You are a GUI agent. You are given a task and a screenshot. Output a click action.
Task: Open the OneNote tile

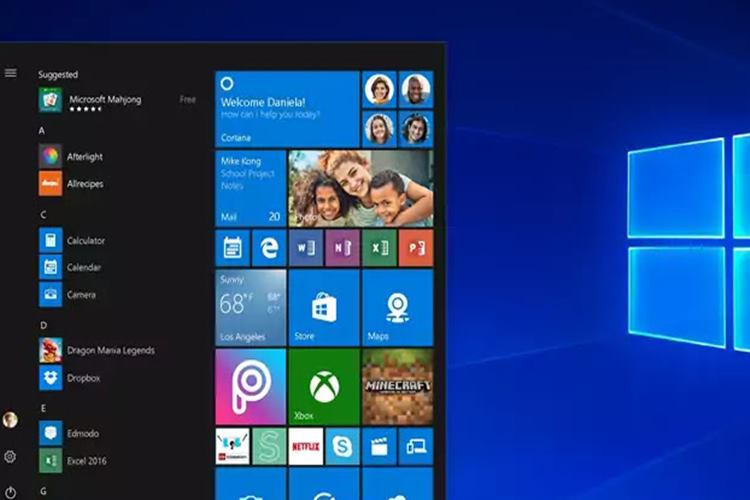[342, 248]
